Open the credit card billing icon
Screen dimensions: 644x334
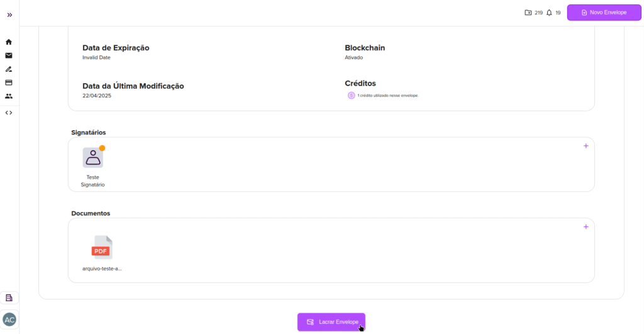[9, 82]
